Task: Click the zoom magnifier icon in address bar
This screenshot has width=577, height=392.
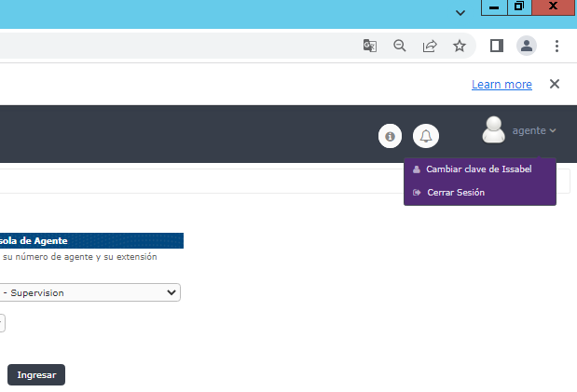Action: (x=400, y=46)
